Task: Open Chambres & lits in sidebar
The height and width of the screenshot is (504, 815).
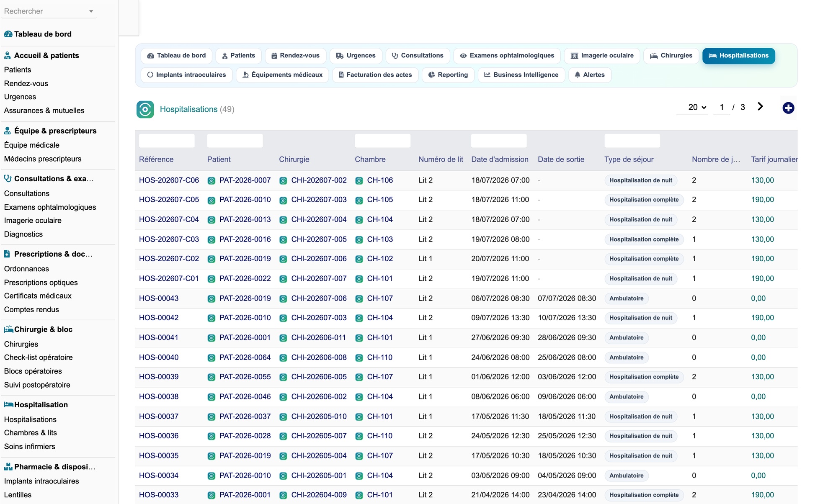Action: pos(30,433)
